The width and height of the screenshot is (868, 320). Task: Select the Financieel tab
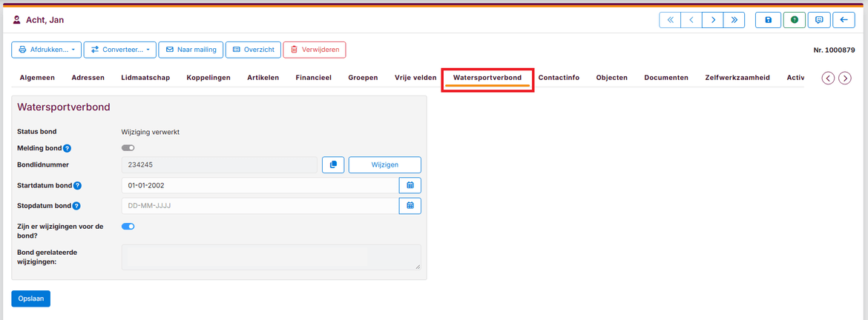pos(313,78)
